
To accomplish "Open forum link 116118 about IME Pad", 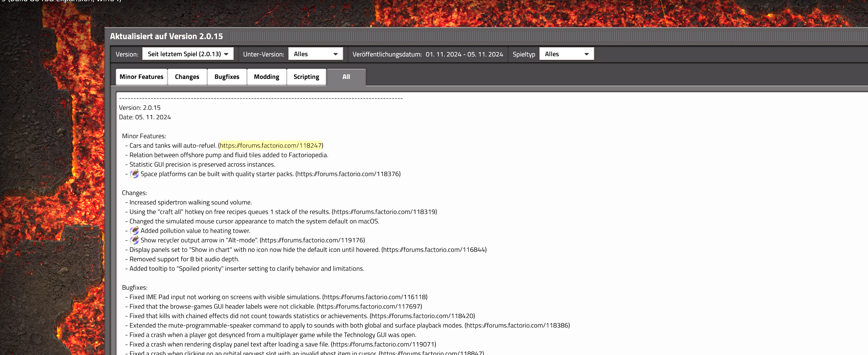I will coord(375,297).
